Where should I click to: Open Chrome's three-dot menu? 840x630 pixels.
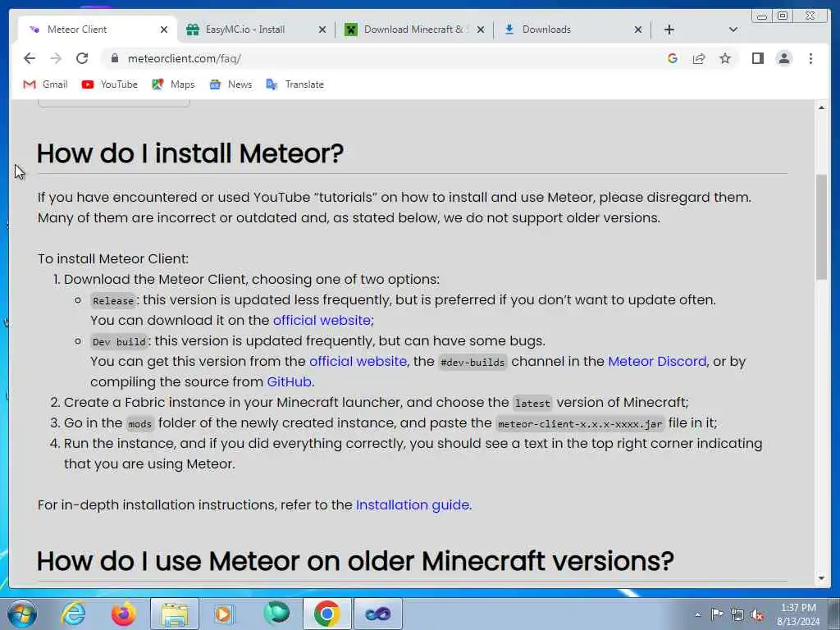(x=810, y=58)
